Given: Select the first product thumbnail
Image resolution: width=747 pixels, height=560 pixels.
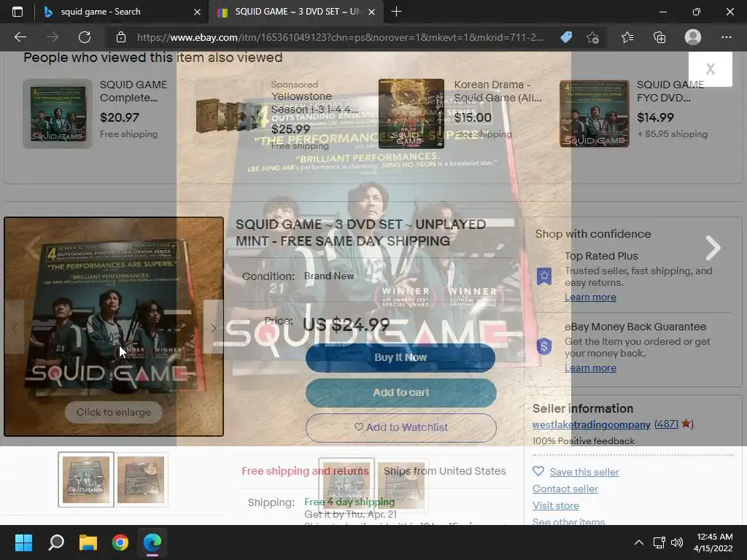Looking at the screenshot, I should click(x=86, y=479).
